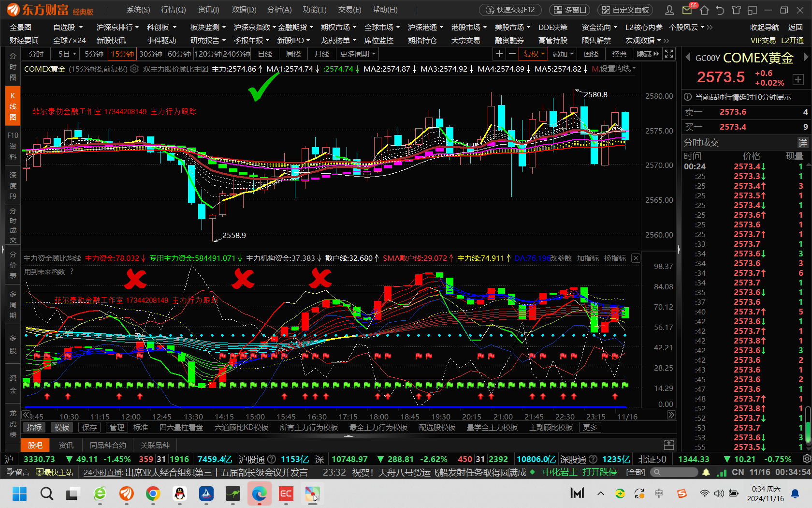This screenshot has width=812, height=508.
Task: Click the alert bell icon in the status bar
Action: [x=706, y=472]
